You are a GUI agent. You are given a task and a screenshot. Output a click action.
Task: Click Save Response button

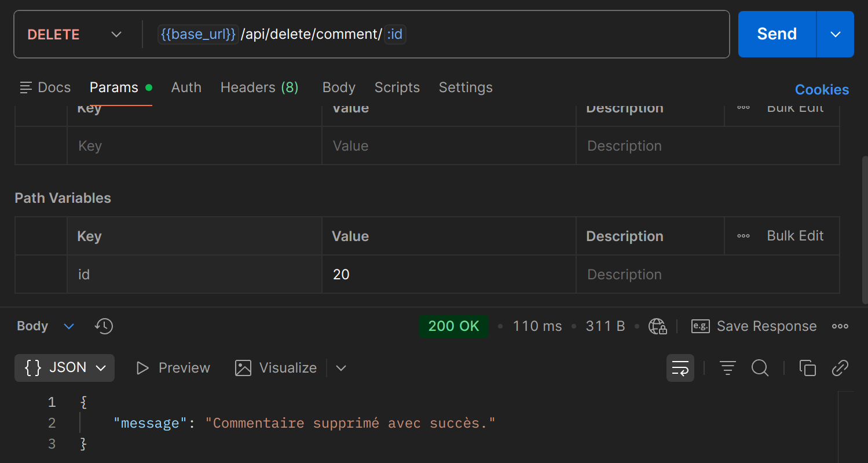tap(754, 326)
